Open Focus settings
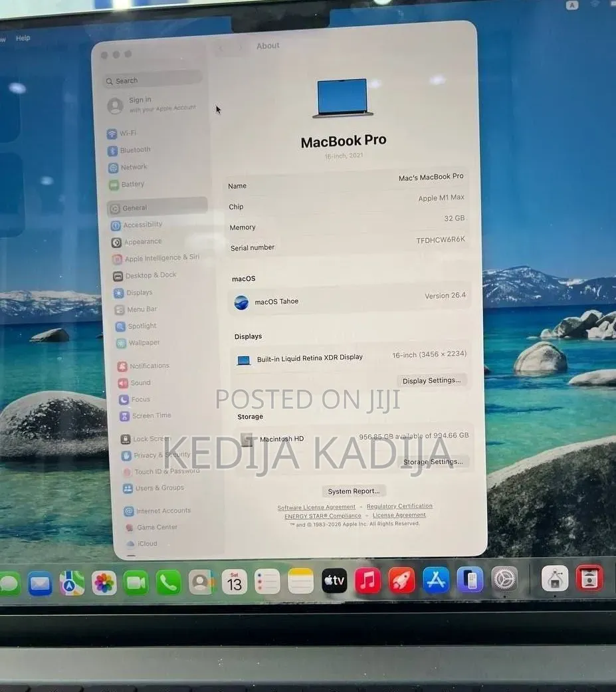The image size is (616, 692). [x=135, y=400]
